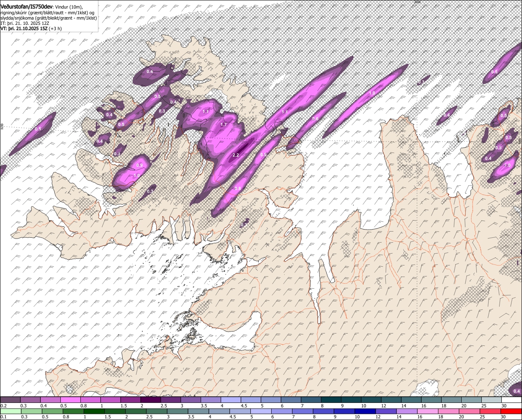The height and width of the screenshot is (420, 522).
Task: Pick the darkest purple 2 swatch in the snow legend
Action: click(x=150, y=400)
